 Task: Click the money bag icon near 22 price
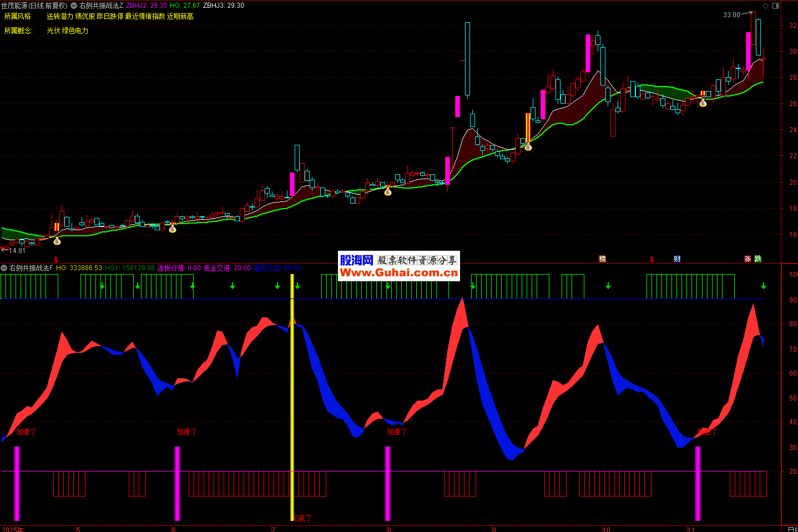click(x=528, y=147)
